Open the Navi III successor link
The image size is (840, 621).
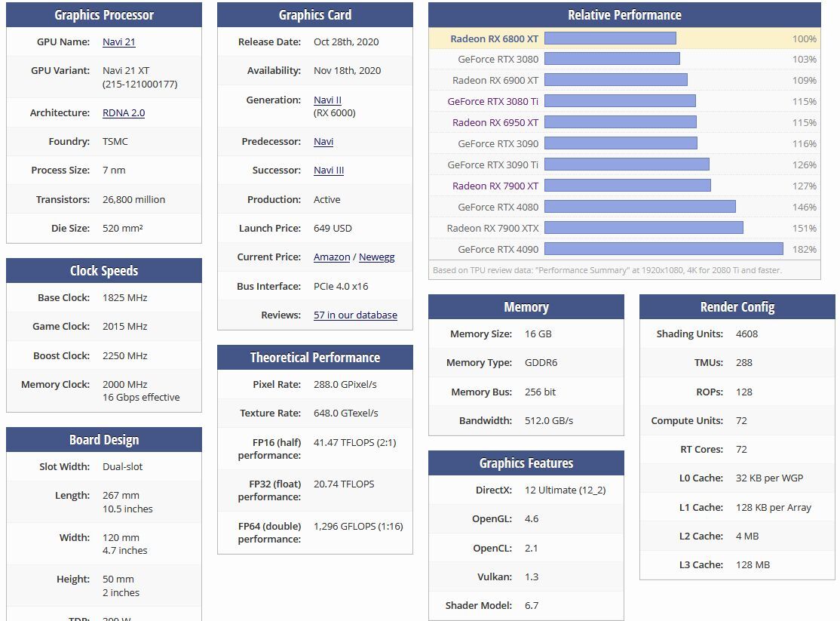click(x=329, y=170)
